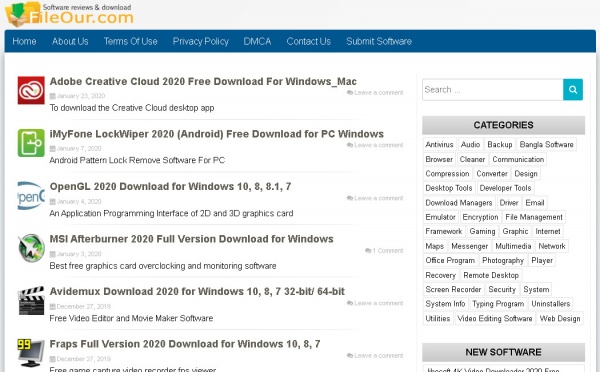Image resolution: width=600 pixels, height=372 pixels.
Task: Click Leave a comment on Adobe Creative Cloud post
Action: tap(375, 93)
